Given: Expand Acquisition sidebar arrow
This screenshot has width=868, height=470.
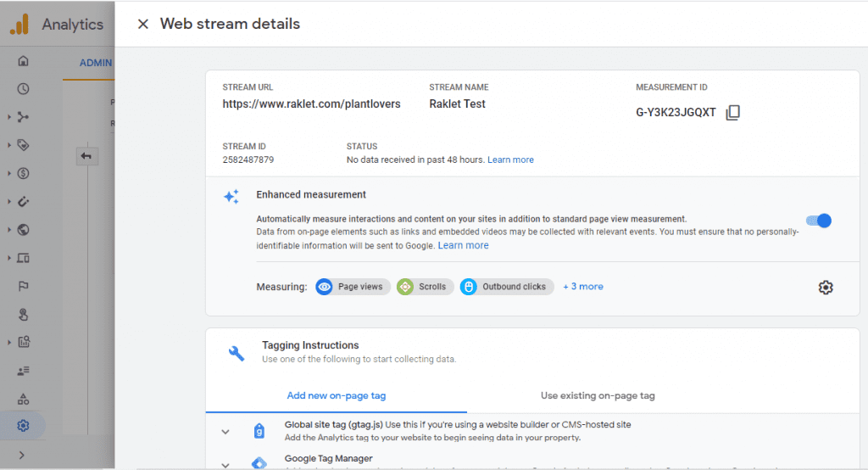Looking at the screenshot, I should pyautogui.click(x=8, y=117).
